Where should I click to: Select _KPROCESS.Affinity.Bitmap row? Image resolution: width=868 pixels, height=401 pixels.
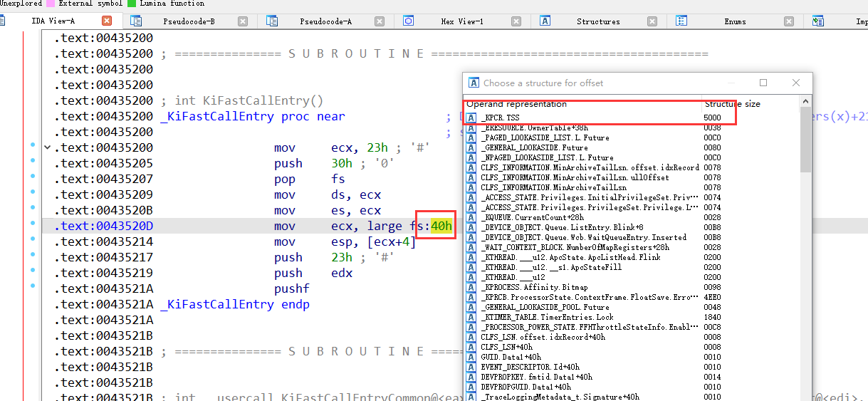632,287
